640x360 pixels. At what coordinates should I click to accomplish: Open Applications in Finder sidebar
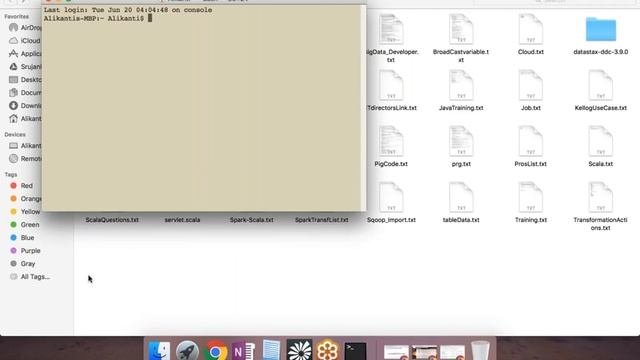click(x=24, y=53)
